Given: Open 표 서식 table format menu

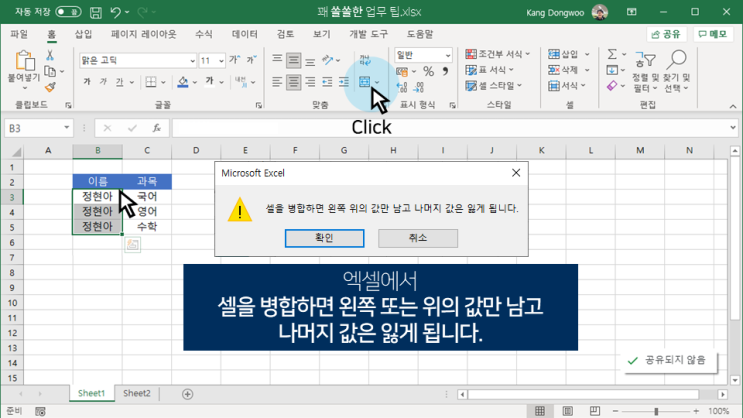Looking at the screenshot, I should [490, 70].
